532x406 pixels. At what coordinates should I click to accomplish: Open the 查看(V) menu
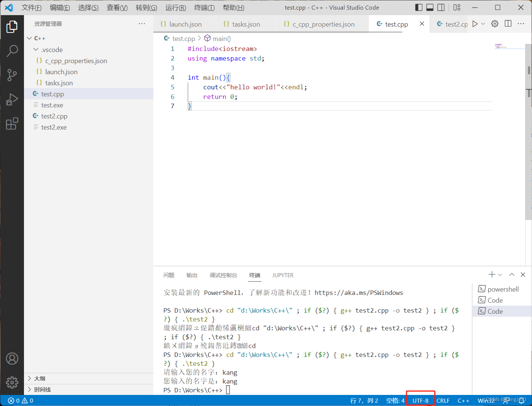(117, 7)
